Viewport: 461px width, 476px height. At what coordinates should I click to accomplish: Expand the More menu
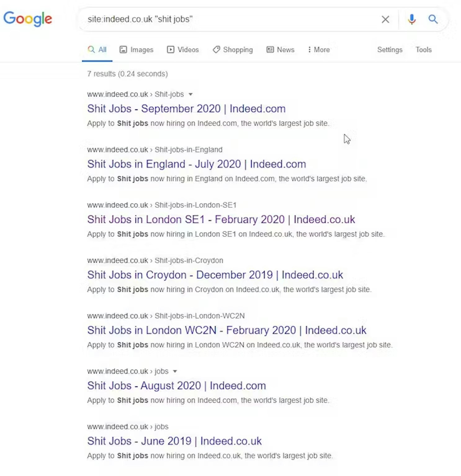point(319,50)
